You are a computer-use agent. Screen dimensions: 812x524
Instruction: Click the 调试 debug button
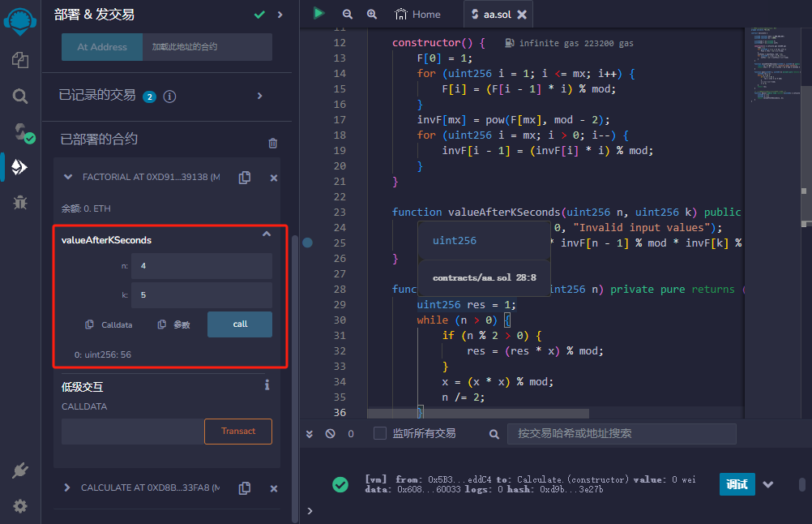click(737, 484)
